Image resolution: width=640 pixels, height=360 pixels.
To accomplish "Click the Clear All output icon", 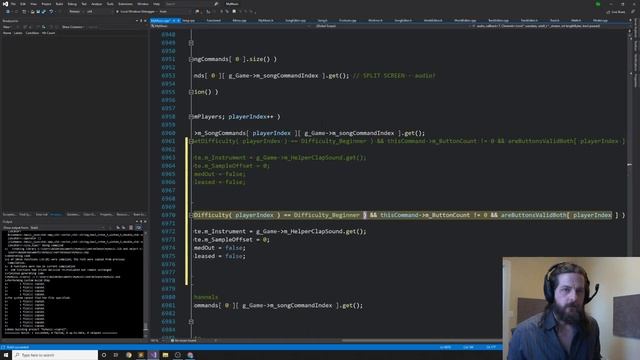I will point(131,228).
